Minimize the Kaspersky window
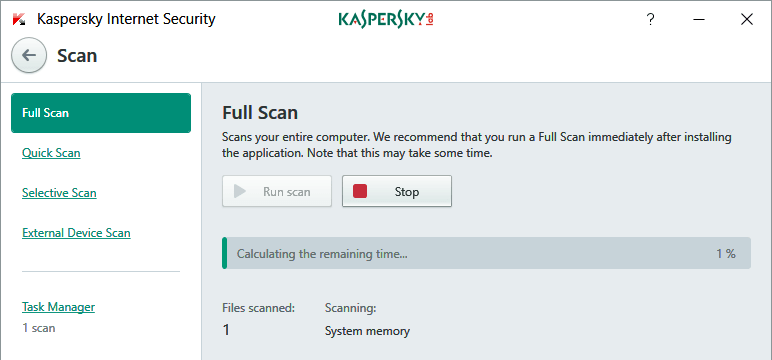Viewport: 772px width, 360px height. click(698, 20)
